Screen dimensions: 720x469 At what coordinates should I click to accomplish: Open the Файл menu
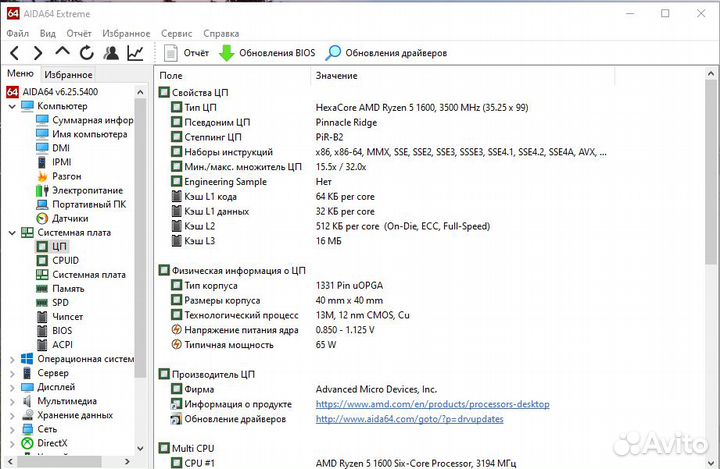tap(17, 34)
